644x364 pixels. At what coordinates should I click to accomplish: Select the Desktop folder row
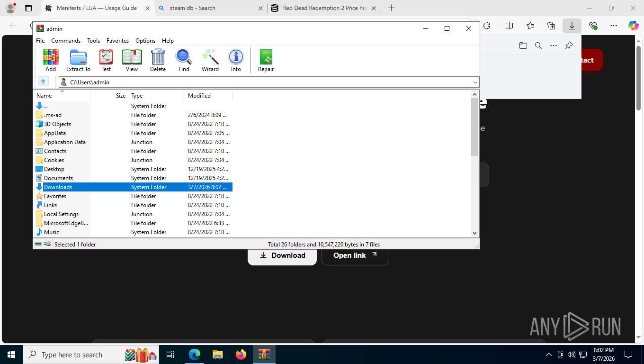tap(133, 169)
